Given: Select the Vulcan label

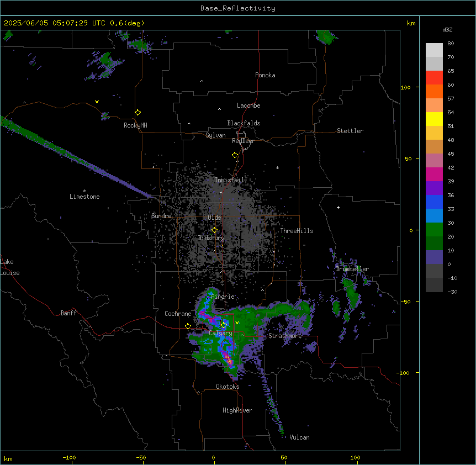Looking at the screenshot, I should (300, 437).
